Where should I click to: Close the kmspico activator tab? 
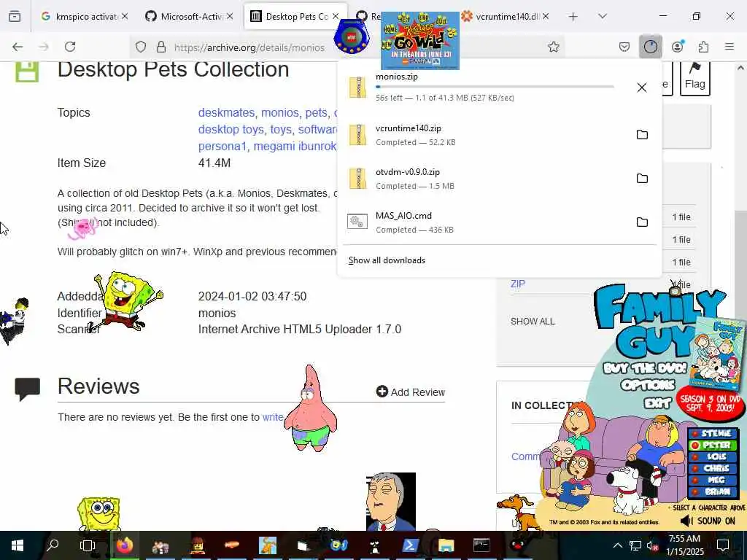pos(124,16)
